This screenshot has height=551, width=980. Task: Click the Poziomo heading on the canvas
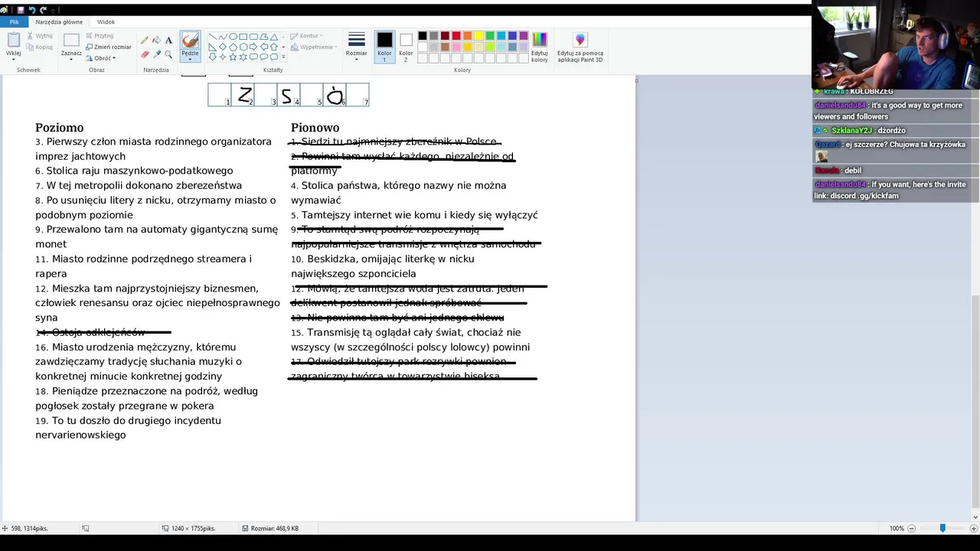[59, 128]
